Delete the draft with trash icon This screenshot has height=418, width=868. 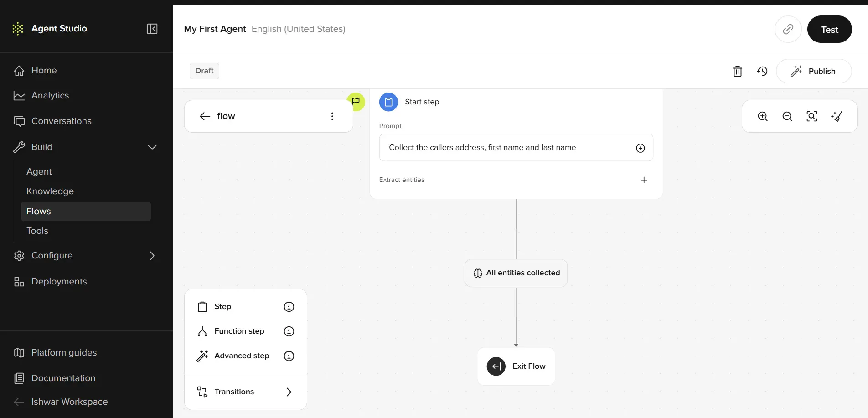click(738, 71)
